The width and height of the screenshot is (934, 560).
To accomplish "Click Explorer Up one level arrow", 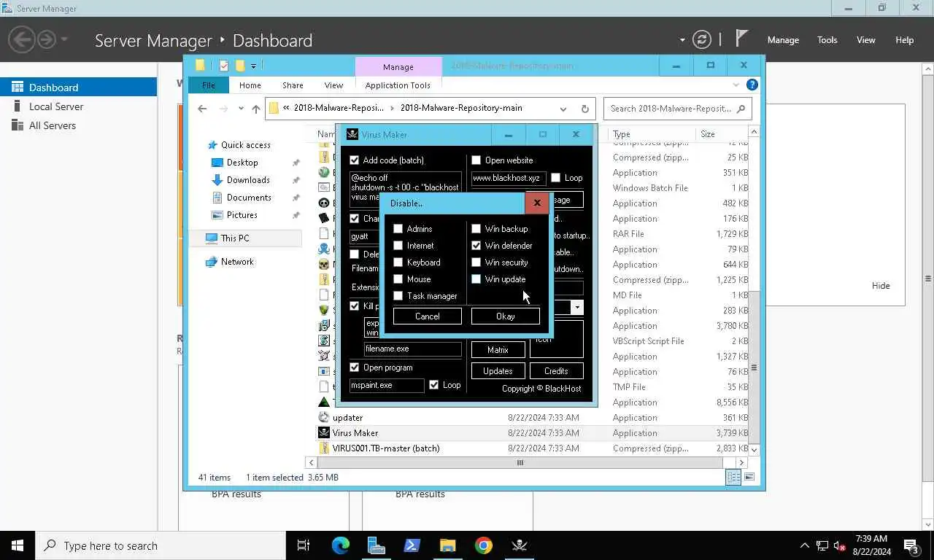I will (x=255, y=109).
